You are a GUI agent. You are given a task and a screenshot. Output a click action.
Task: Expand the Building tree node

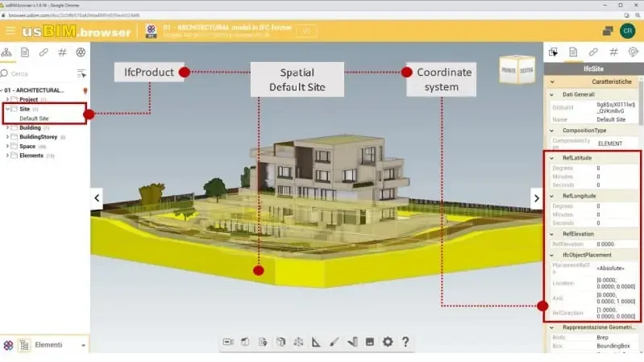point(7,128)
